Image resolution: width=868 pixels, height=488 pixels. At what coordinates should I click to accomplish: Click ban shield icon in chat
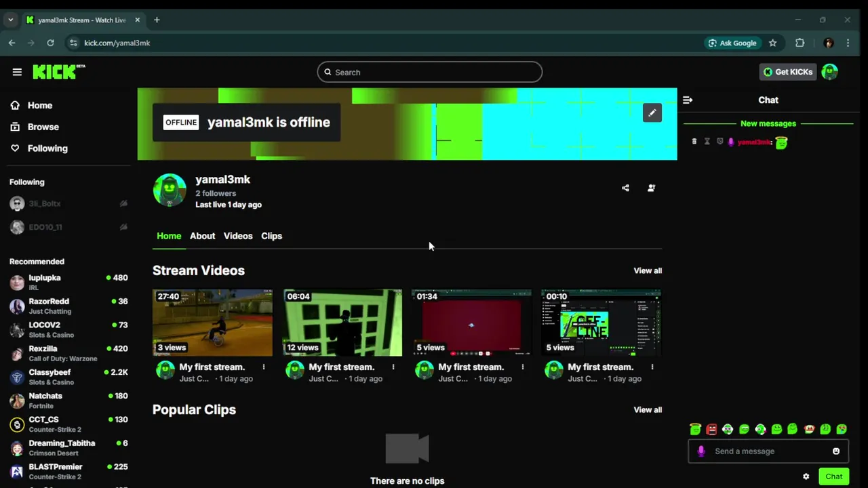pos(719,142)
